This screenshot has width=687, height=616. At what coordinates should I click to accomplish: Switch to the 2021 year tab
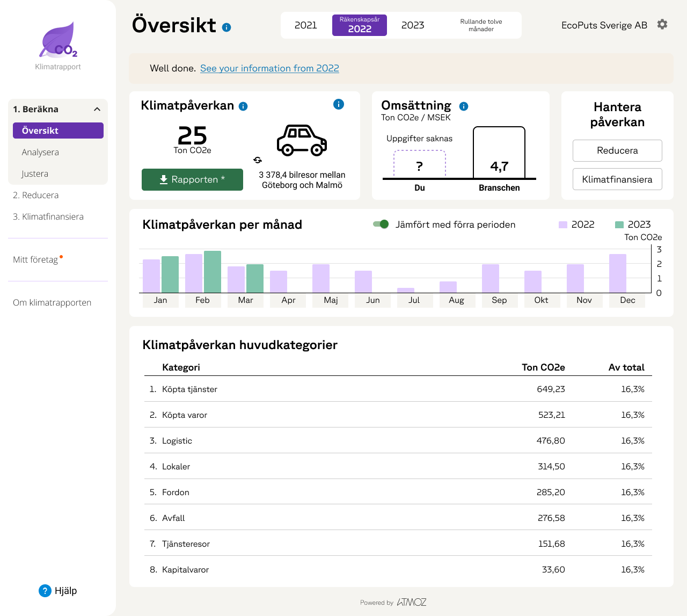pos(306,25)
